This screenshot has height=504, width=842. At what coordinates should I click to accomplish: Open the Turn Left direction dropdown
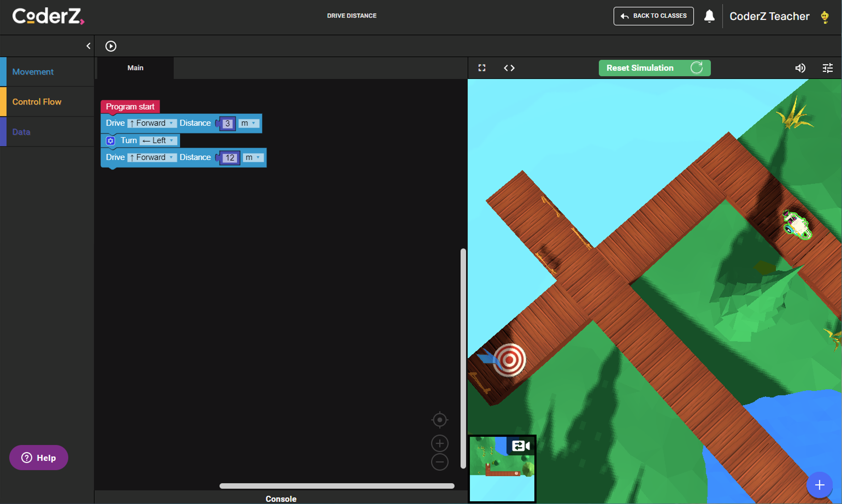[158, 140]
